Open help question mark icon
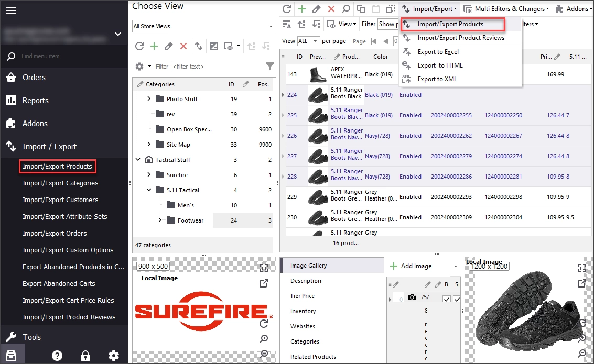Viewport: 594px width, 364px height. (x=57, y=355)
